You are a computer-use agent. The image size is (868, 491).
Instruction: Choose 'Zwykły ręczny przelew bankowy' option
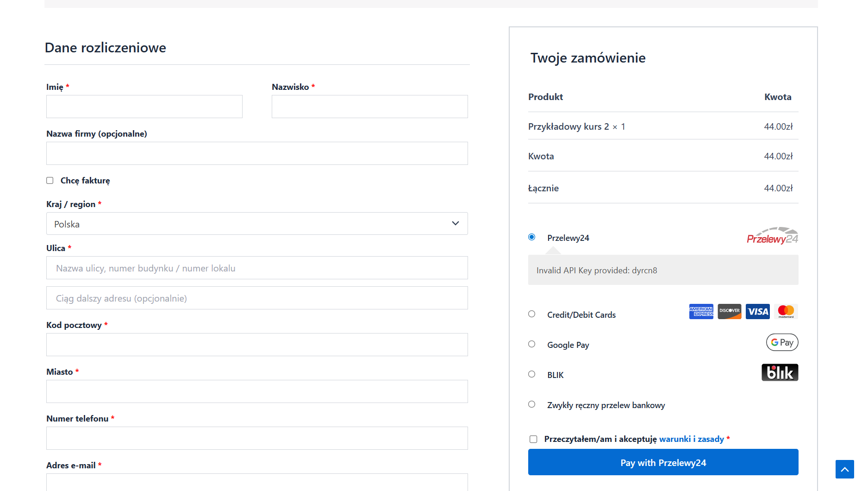[532, 404]
